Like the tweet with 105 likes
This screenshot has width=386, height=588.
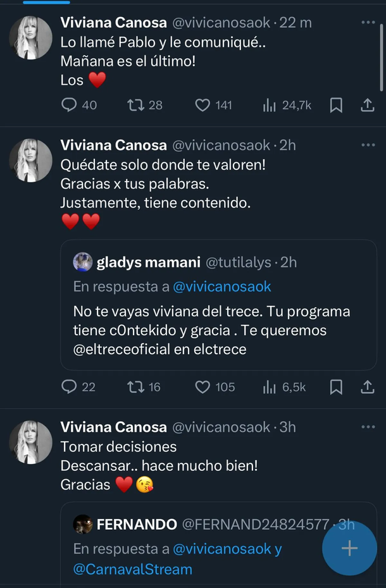click(x=202, y=386)
